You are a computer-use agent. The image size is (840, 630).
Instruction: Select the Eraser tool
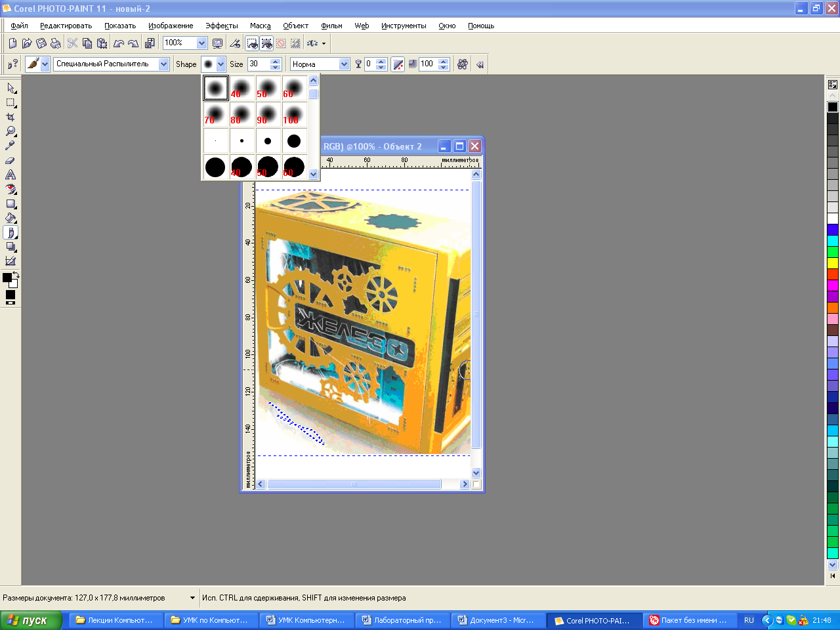click(x=10, y=160)
